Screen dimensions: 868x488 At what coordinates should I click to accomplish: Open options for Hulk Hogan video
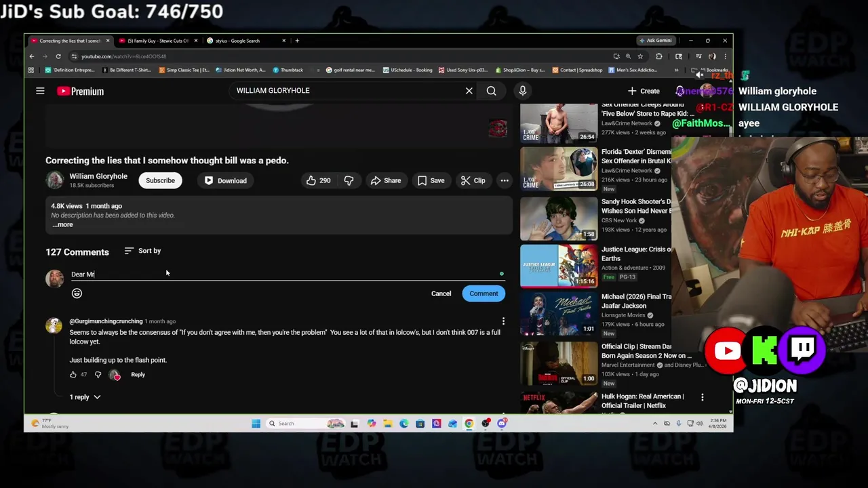pyautogui.click(x=702, y=397)
